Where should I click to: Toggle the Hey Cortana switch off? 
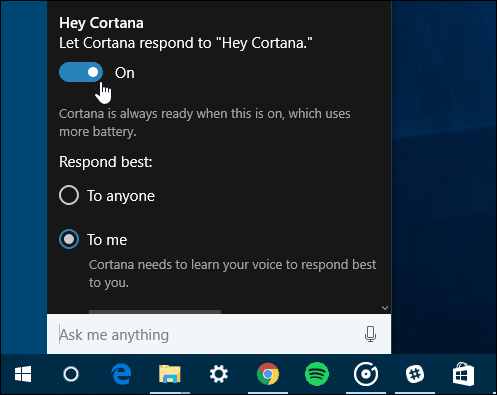tap(81, 72)
